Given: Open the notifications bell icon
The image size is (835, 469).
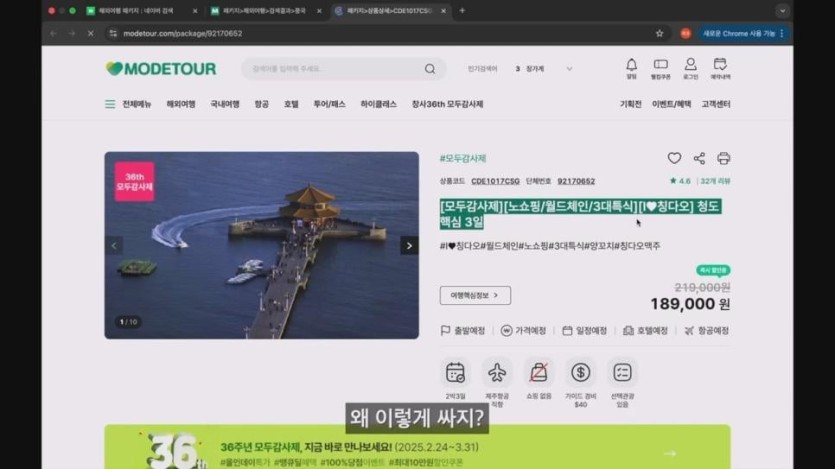Looking at the screenshot, I should click(631, 66).
